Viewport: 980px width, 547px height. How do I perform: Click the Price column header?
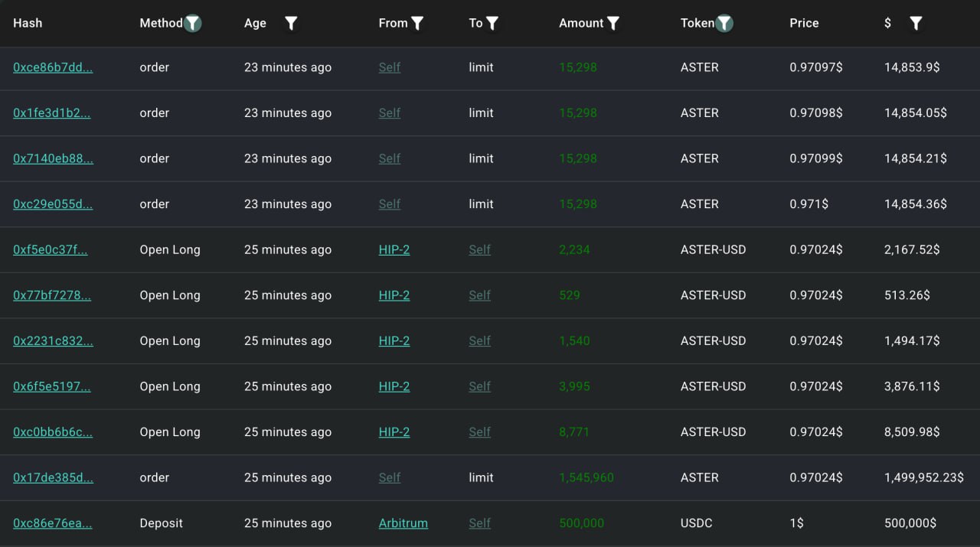point(804,23)
